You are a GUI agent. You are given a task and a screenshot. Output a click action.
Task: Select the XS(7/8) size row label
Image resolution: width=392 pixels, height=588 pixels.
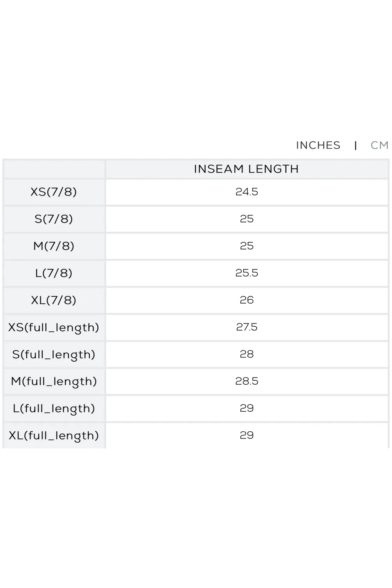click(x=54, y=192)
